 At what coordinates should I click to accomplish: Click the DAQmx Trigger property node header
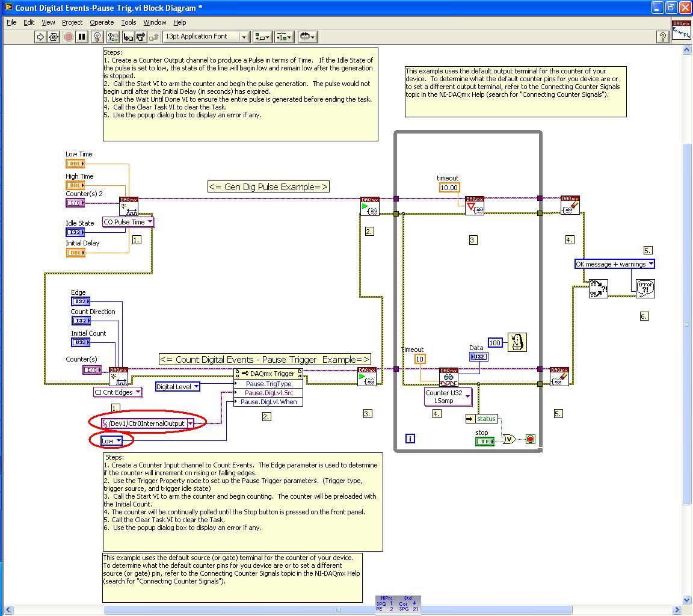pyautogui.click(x=268, y=374)
